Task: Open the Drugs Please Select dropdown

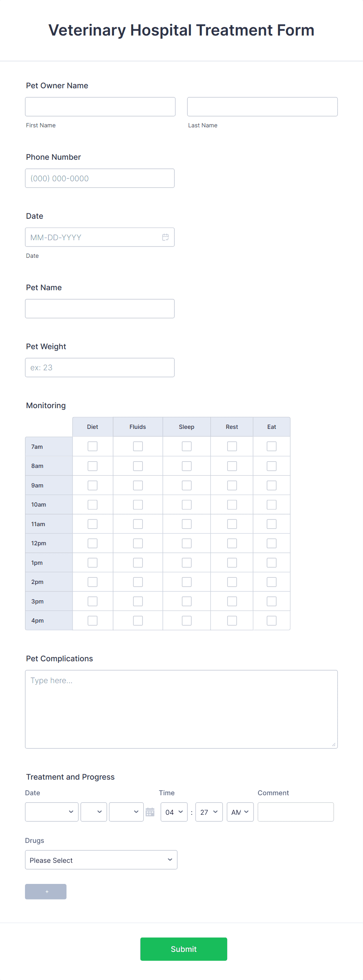Action: [x=101, y=860]
